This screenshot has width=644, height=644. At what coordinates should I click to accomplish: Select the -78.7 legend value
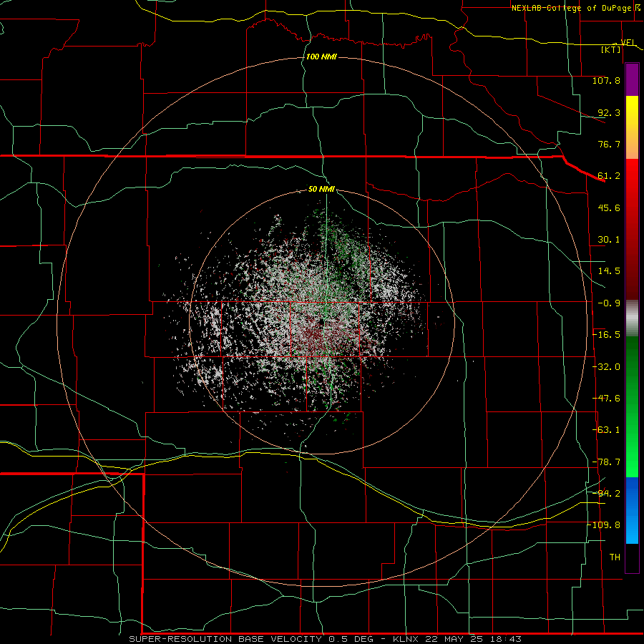coord(606,462)
